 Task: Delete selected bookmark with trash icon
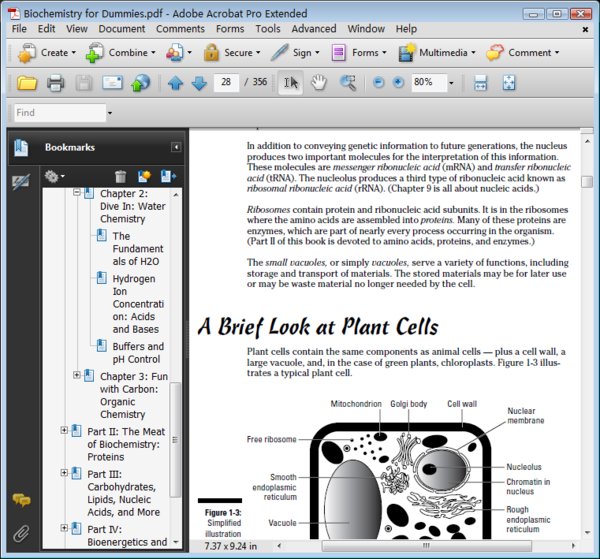tap(121, 176)
